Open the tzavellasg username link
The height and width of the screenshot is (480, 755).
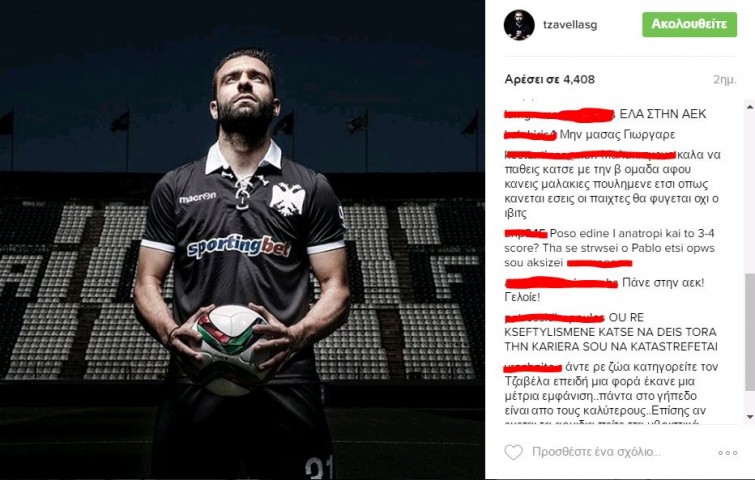570,25
